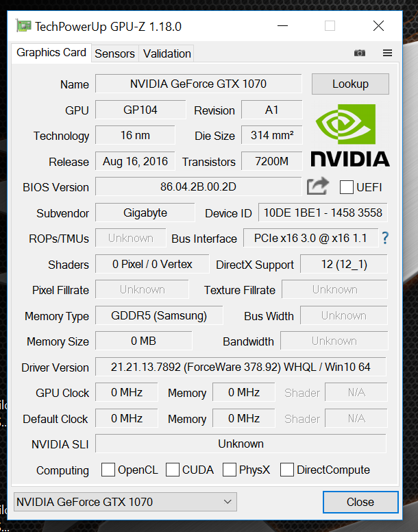
Task: Click the window title TechPowerUp GPU-Z 1.18.0
Action: tap(108, 27)
